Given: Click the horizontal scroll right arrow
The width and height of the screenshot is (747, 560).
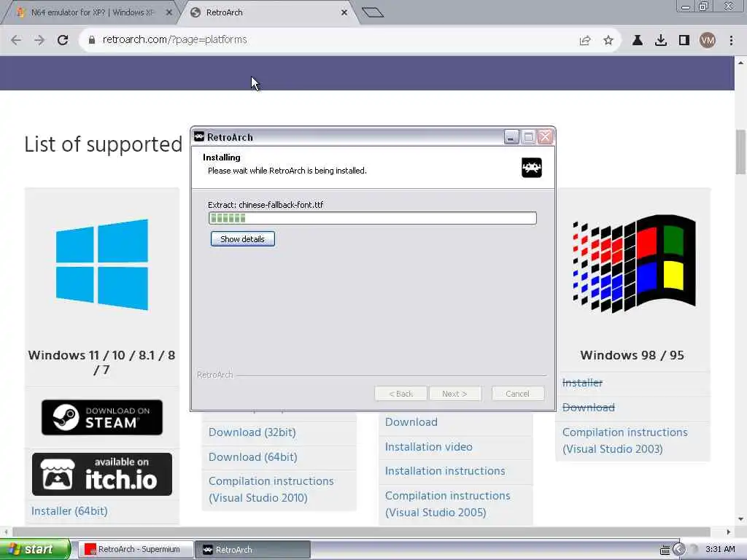Looking at the screenshot, I should coord(729,532).
